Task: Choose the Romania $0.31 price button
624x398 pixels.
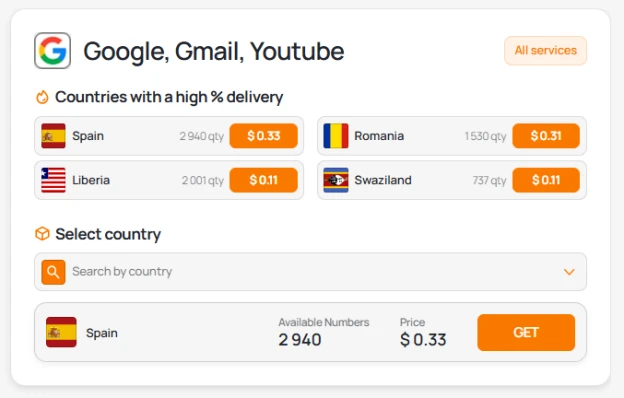Action: [x=546, y=136]
